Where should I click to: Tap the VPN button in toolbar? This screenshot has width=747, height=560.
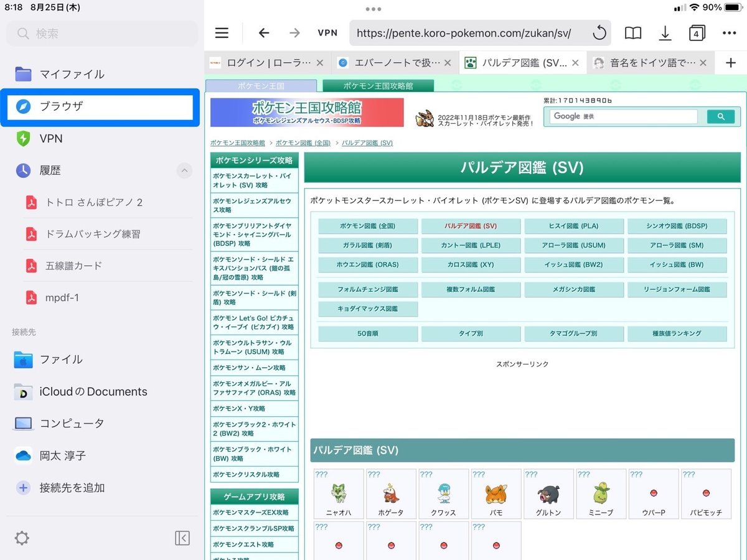[327, 33]
